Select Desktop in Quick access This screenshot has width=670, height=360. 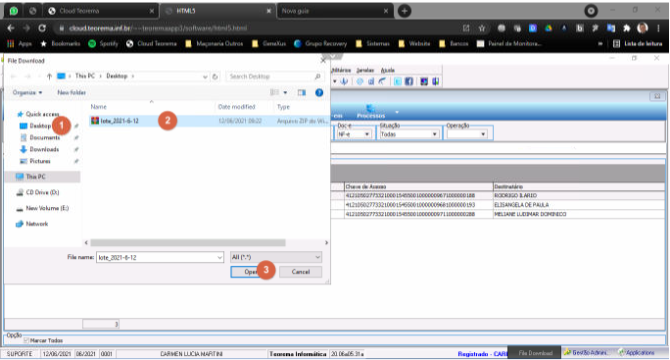(40, 126)
